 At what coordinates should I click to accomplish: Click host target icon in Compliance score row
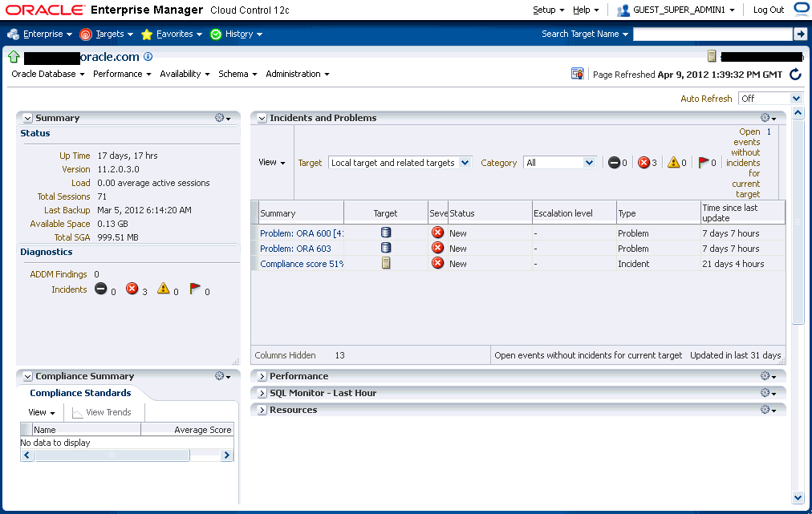(386, 263)
